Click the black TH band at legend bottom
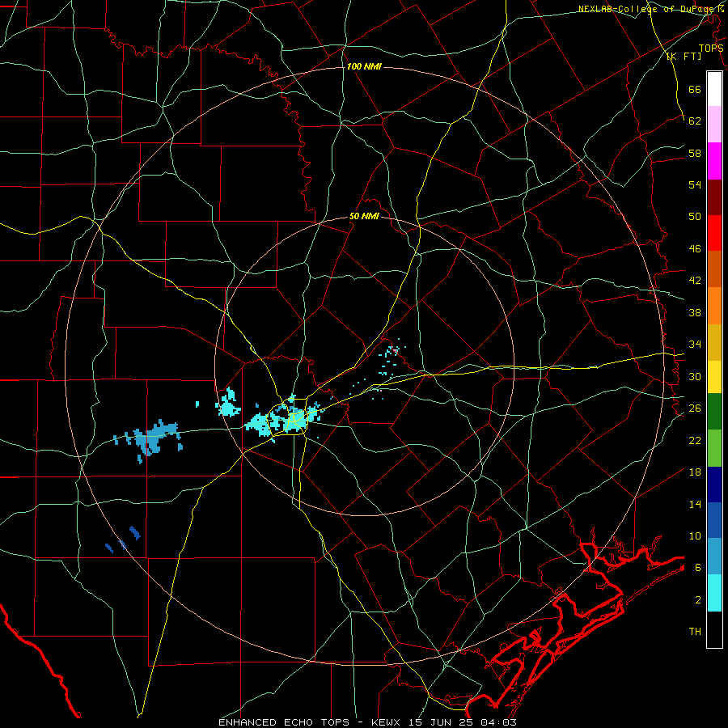The image size is (728, 728). [714, 629]
